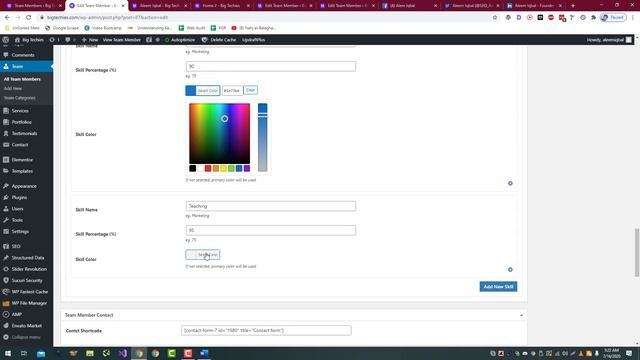Image resolution: width=640 pixels, height=360 pixels.
Task: Click the WP File Manager folder icon
Action: point(6,303)
